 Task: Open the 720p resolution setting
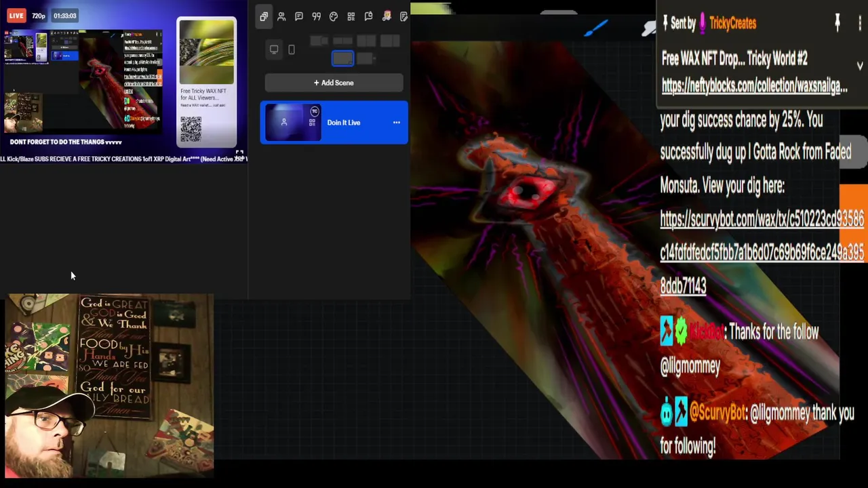coord(39,16)
